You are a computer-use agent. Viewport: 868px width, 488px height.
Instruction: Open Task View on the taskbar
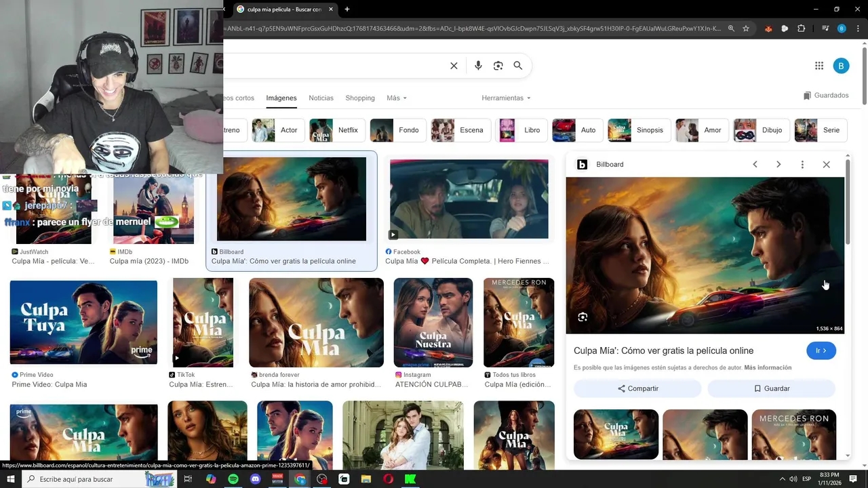[x=189, y=479]
